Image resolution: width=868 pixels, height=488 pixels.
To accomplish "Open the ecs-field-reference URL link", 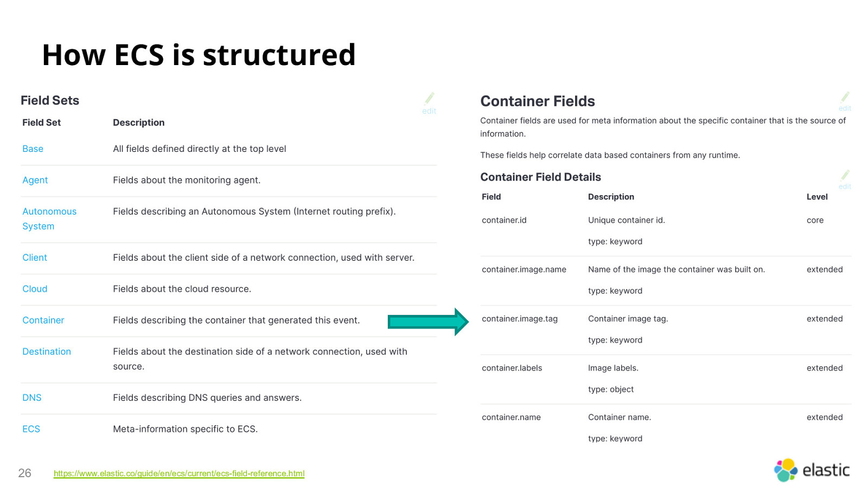I will tap(179, 473).
